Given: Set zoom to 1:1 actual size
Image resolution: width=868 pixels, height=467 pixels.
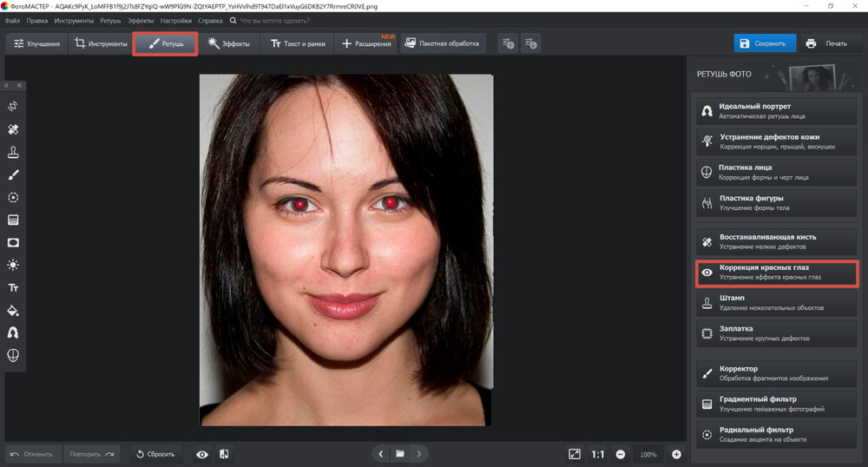Looking at the screenshot, I should [x=598, y=454].
